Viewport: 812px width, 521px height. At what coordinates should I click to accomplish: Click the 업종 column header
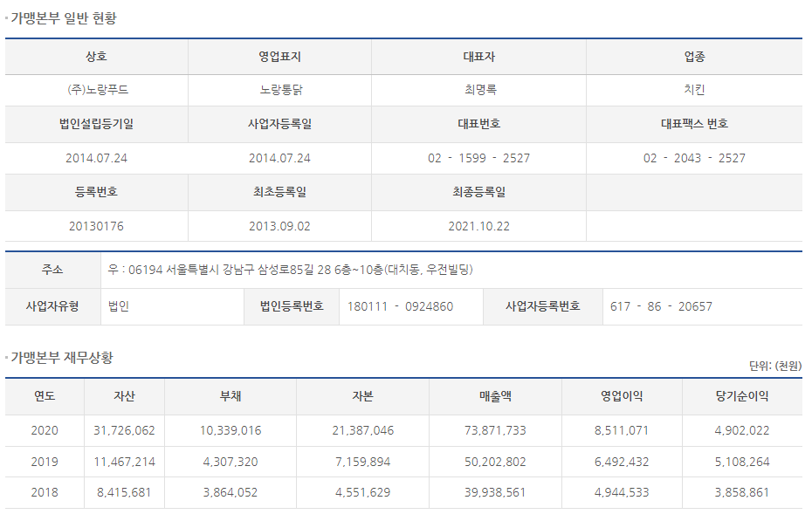point(694,57)
